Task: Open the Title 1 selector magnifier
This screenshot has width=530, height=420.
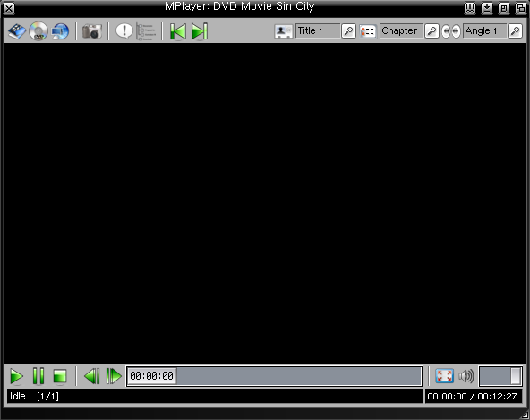Action: [x=348, y=31]
